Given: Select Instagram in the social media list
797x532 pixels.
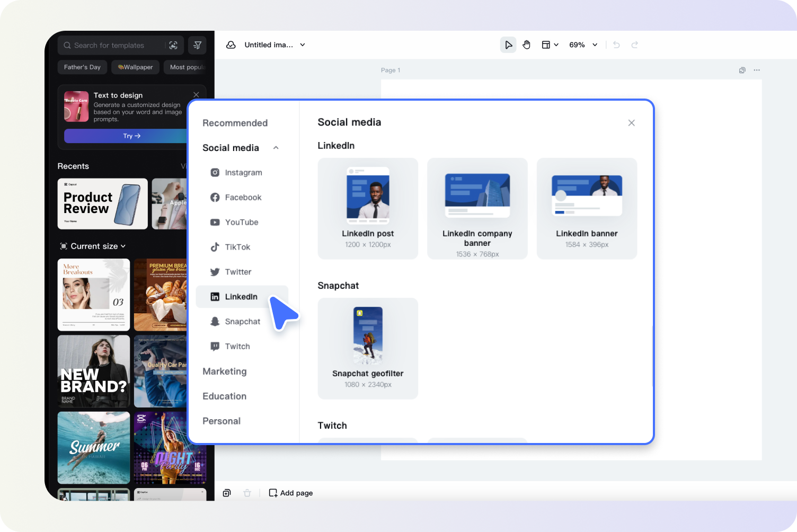Looking at the screenshot, I should click(x=243, y=173).
